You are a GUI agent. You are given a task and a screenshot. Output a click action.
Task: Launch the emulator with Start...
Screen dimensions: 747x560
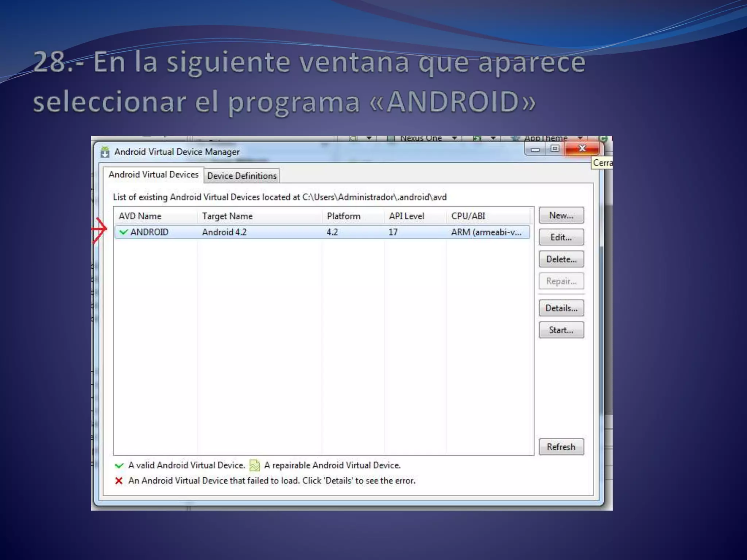[x=561, y=330]
